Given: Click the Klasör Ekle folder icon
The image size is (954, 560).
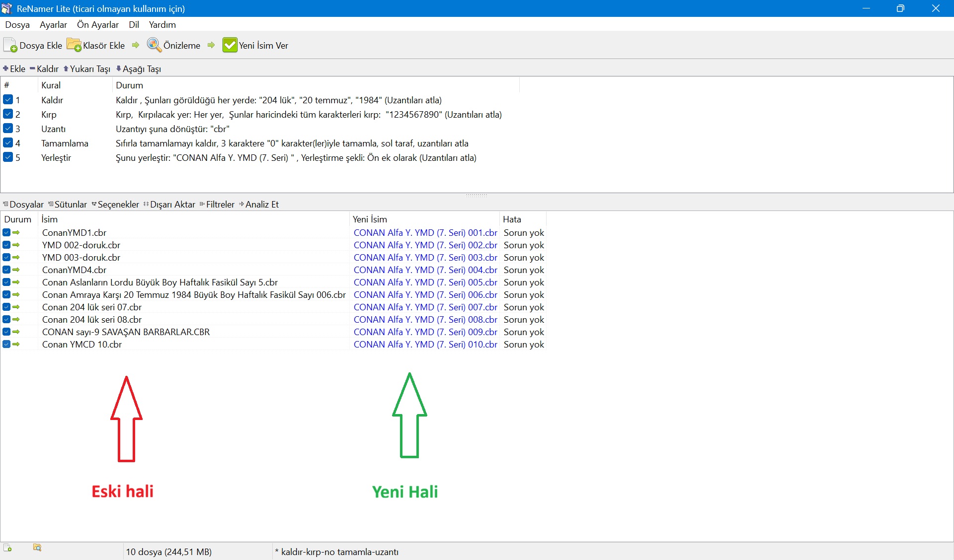Looking at the screenshot, I should pos(74,45).
